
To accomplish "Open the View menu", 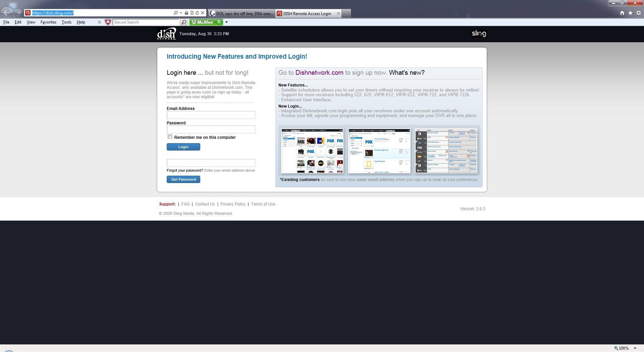I will 31,22.
